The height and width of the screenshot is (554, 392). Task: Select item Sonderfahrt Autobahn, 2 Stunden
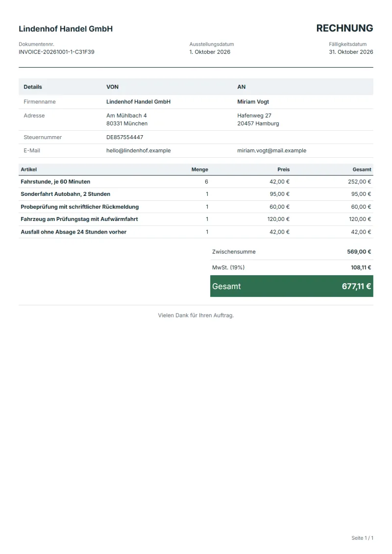pos(65,194)
